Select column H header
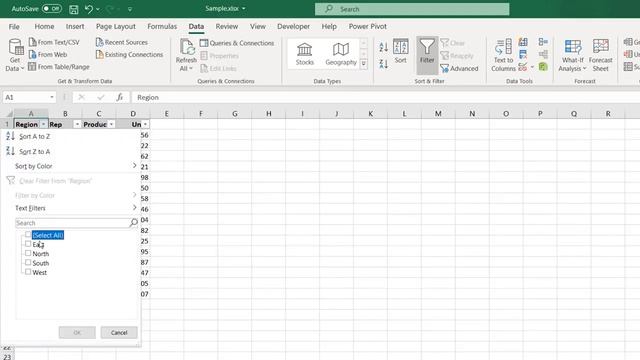This screenshot has width=640, height=360. [268, 113]
